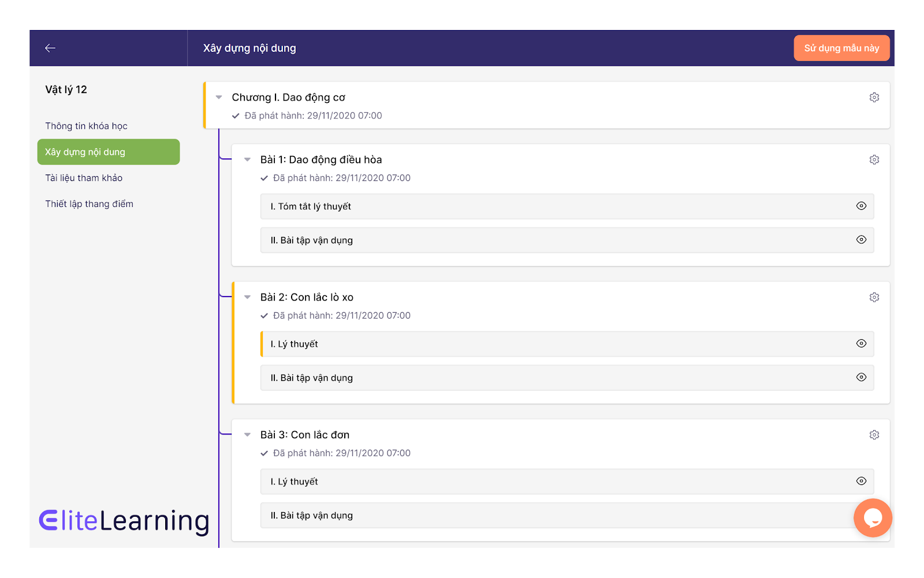Click the Bài 2: Con lắc lò xo title
Image resolution: width=924 pixels, height=578 pixels.
[x=307, y=297]
